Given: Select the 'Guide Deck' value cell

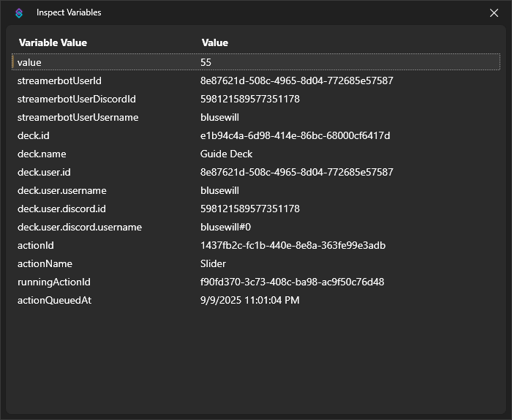Looking at the screenshot, I should coord(226,154).
